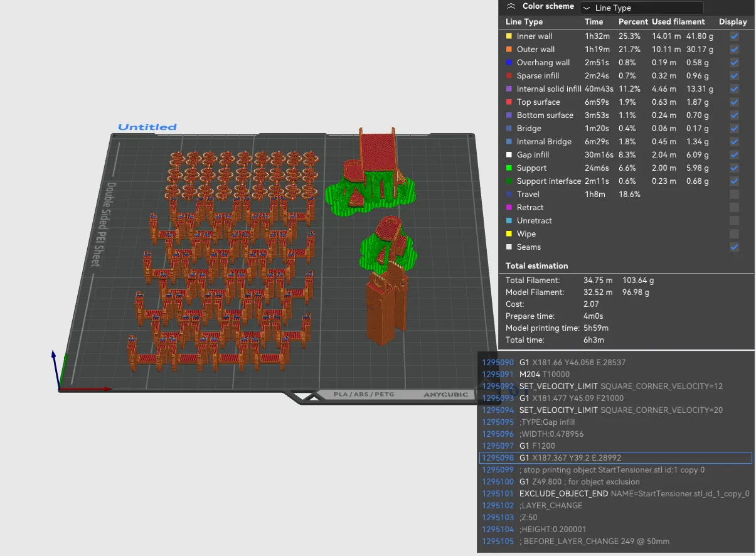Toggle Internal solid infill display checkbox
The width and height of the screenshot is (756, 556).
[734, 88]
